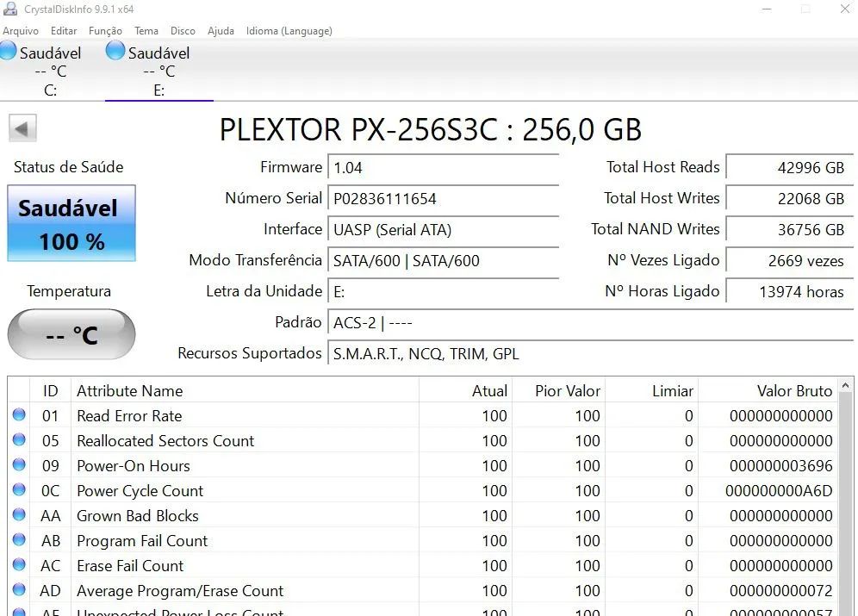This screenshot has height=616, width=858.
Task: Click the Temperatura label
Action: (69, 291)
